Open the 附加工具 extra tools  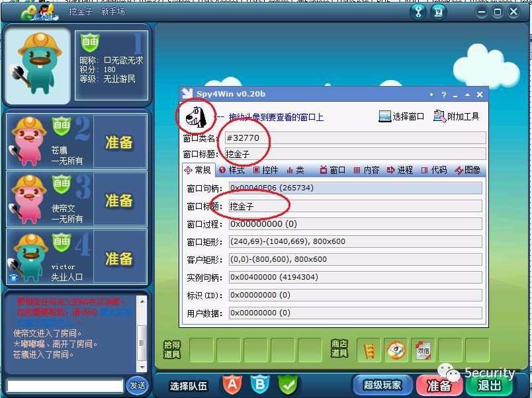tap(457, 116)
